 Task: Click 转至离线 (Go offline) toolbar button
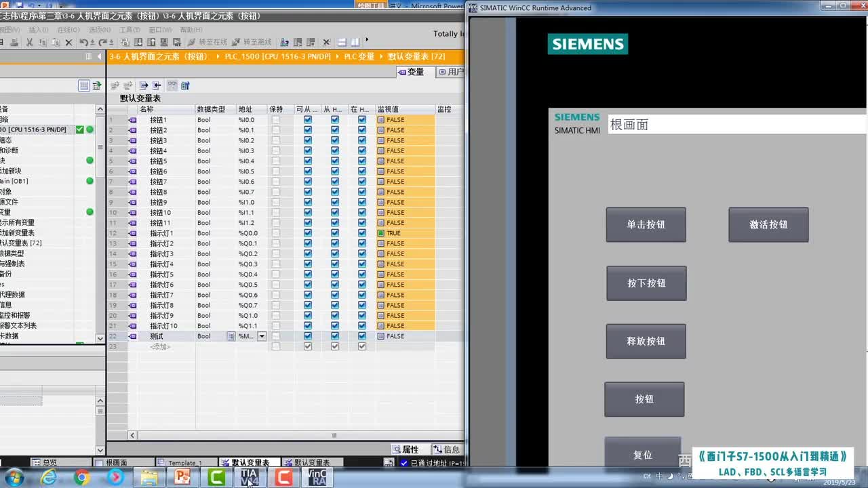[252, 42]
